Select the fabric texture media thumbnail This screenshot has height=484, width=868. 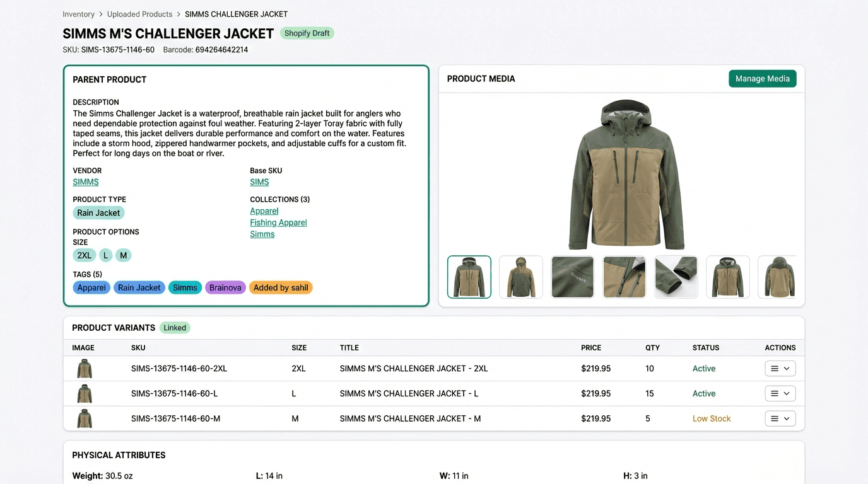point(572,277)
